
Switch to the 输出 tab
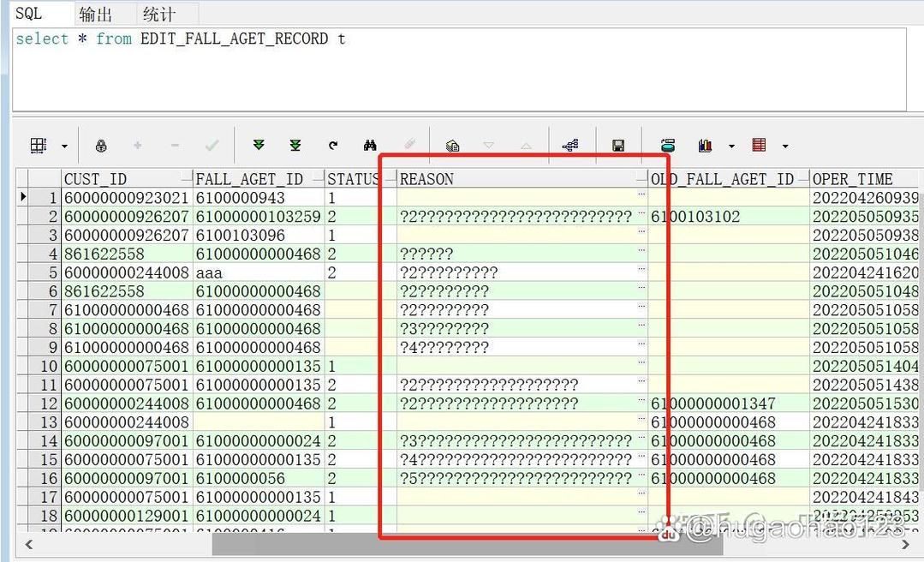[x=97, y=13]
